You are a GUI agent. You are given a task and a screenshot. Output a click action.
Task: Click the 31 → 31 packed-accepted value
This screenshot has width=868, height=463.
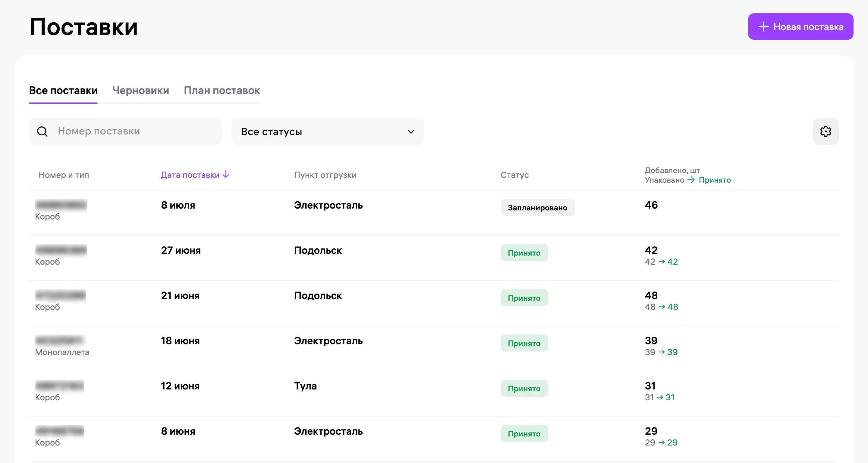659,397
